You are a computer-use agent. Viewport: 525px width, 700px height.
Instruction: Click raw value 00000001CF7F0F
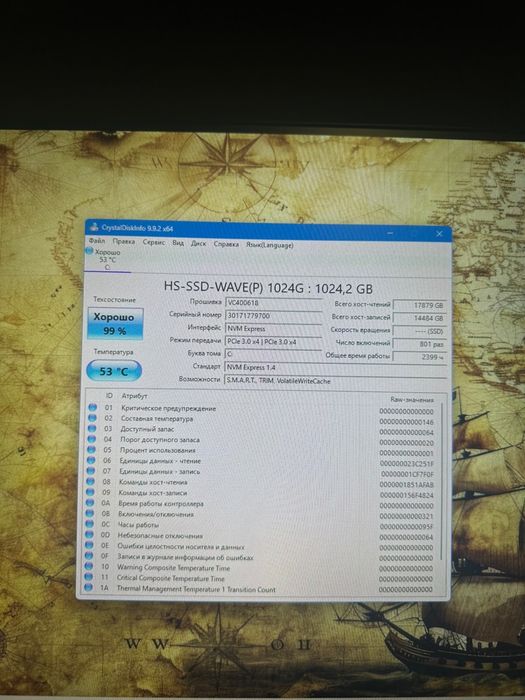(407, 474)
